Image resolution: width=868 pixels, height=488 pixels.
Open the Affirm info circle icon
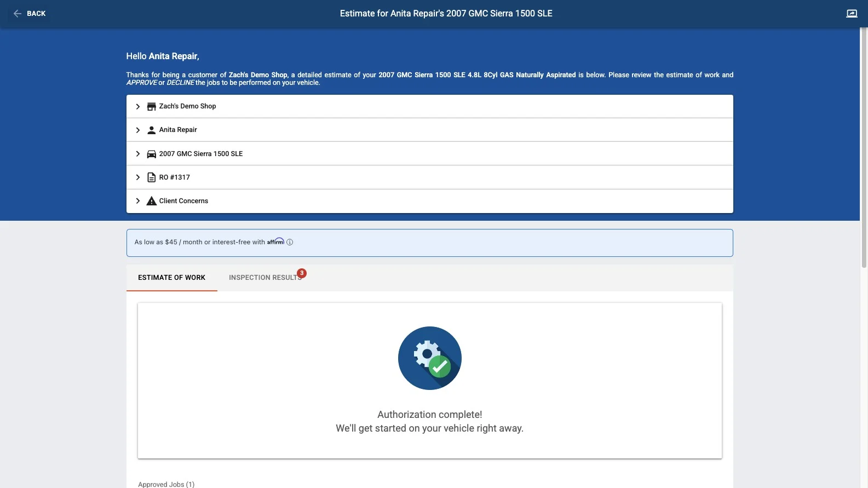[x=290, y=242]
